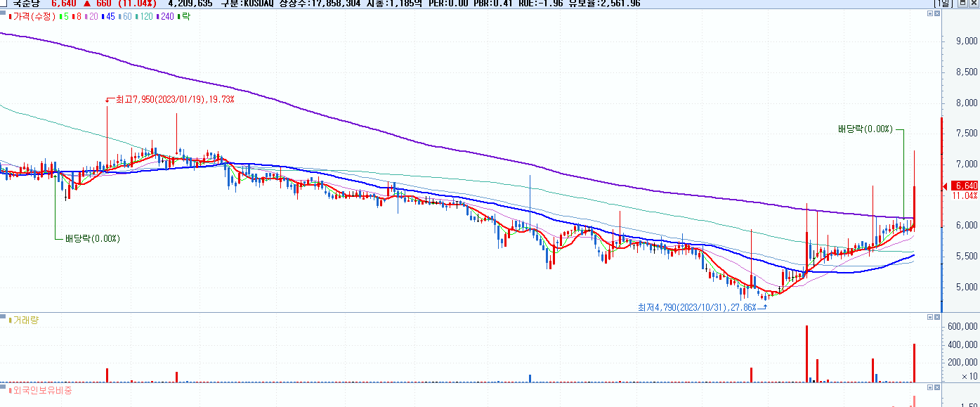The width and height of the screenshot is (980, 407).
Task: Select the 8-day moving average legend
Action: (x=77, y=15)
